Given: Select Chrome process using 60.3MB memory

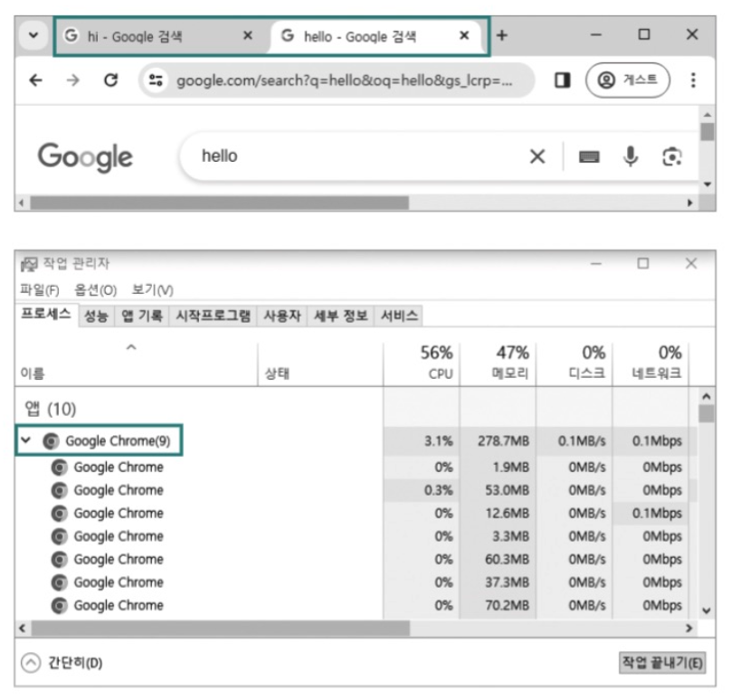Looking at the screenshot, I should coord(356,559).
